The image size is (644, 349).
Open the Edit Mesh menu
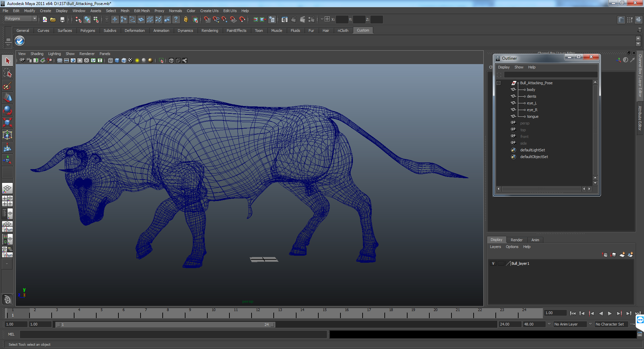pos(142,11)
